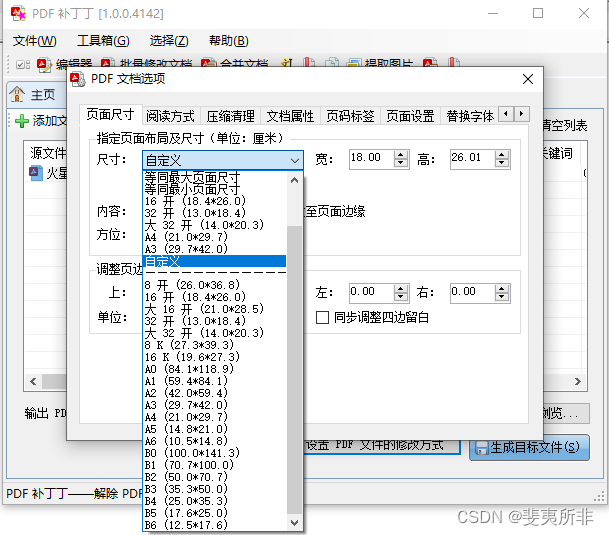Choose A0 (84.1*118.9) size
The height and width of the screenshot is (535, 609).
[215, 369]
